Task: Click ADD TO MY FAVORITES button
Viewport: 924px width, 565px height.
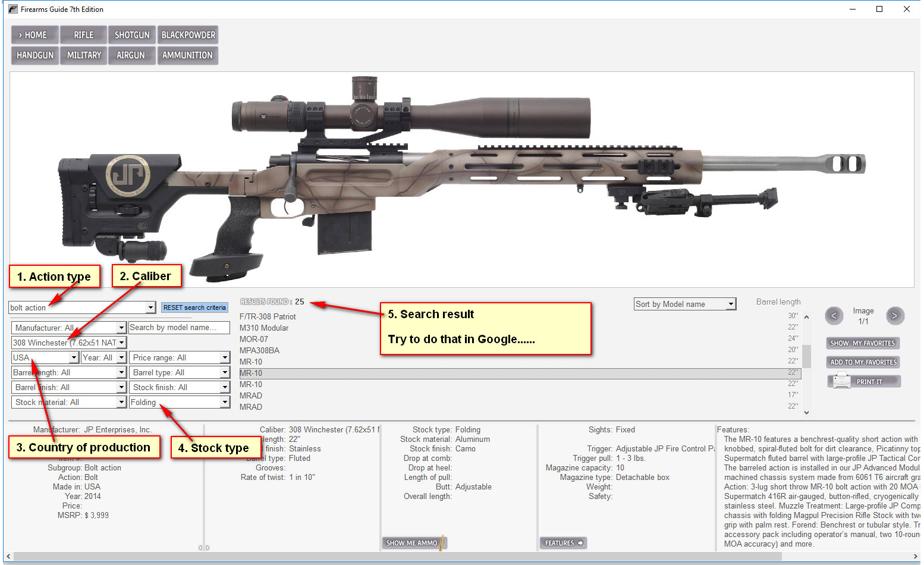Action: point(863,362)
